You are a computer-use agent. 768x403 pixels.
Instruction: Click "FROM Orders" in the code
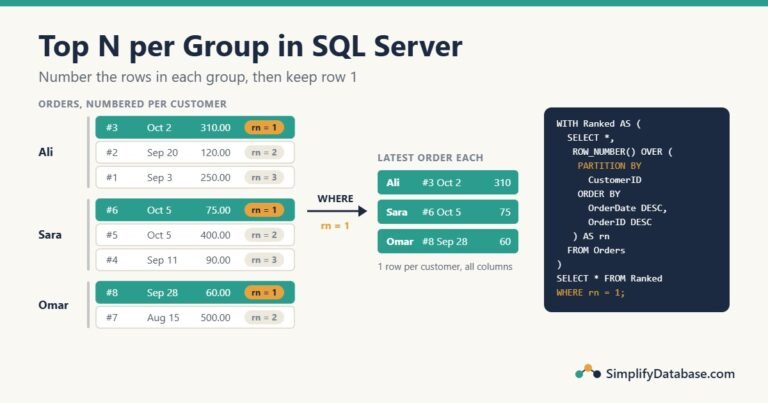(x=596, y=250)
